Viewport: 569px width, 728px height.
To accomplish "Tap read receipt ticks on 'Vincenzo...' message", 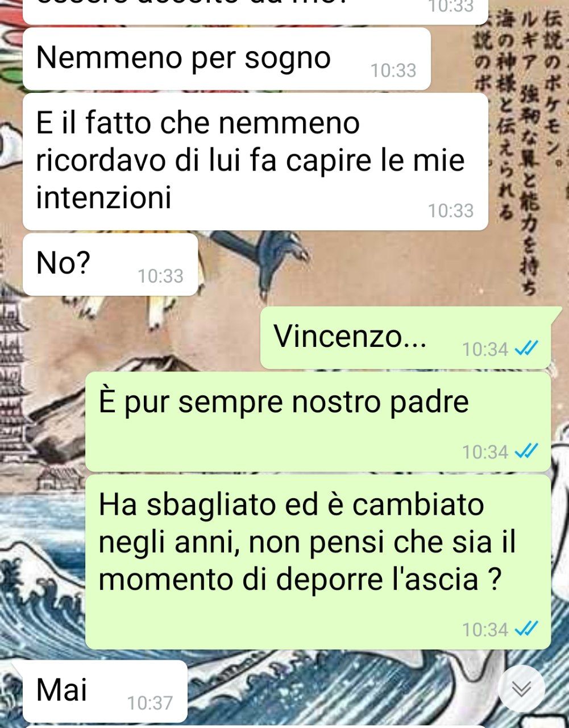I will coord(526,349).
